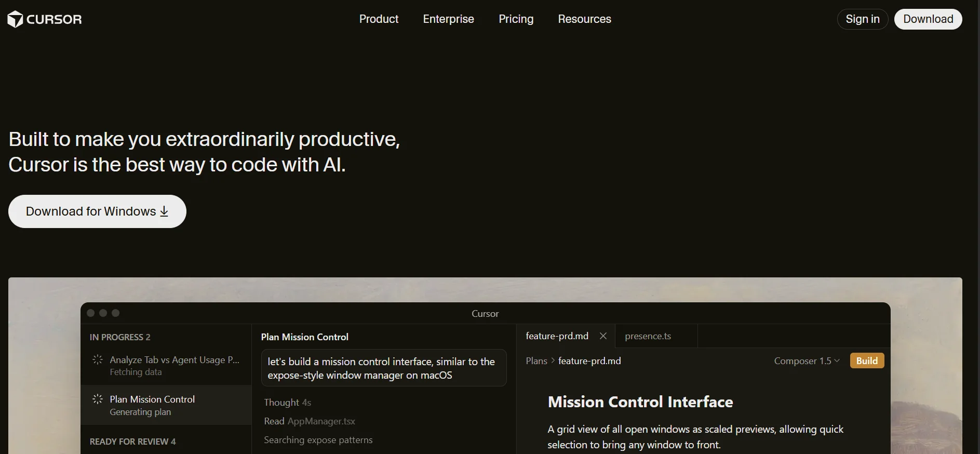The height and width of the screenshot is (454, 980).
Task: Click spinner icon beside Plan Mission Control row
Action: point(97,399)
